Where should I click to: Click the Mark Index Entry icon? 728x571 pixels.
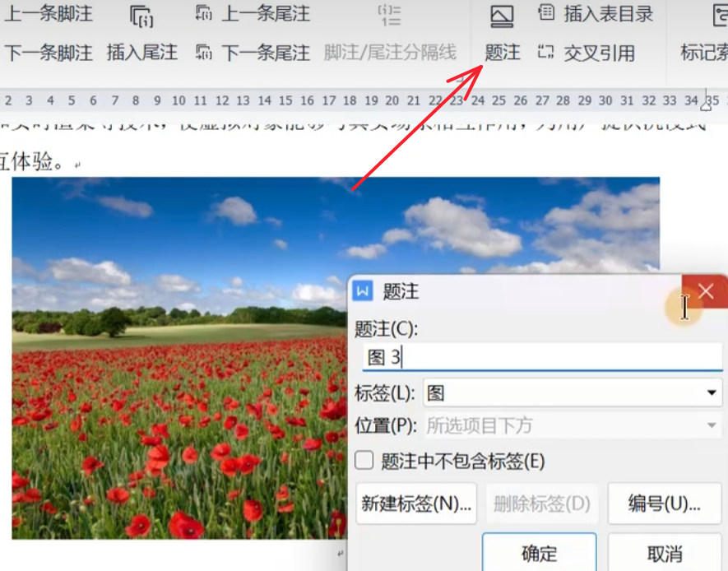pos(720,16)
